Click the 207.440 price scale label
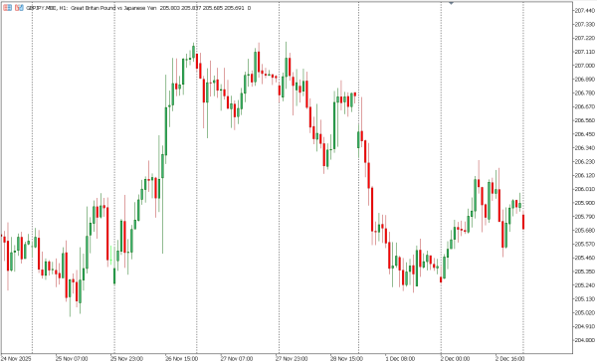 584,10
